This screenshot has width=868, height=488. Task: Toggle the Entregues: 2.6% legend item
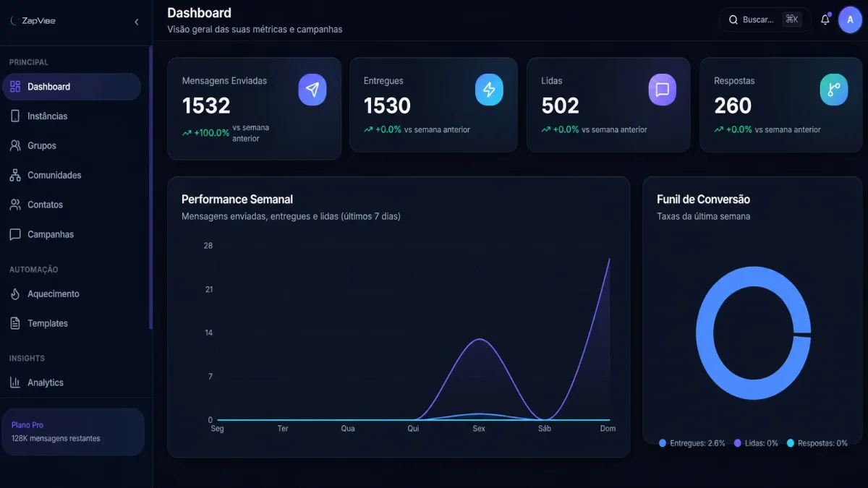[x=692, y=443]
